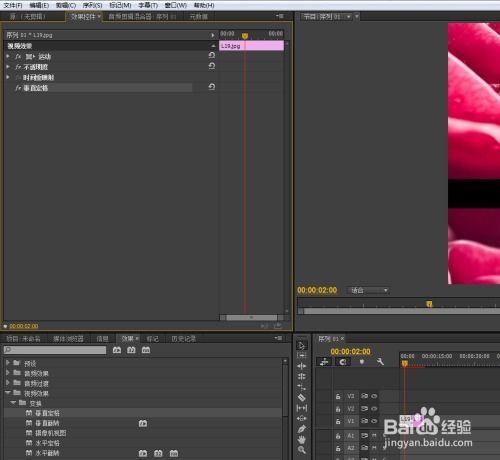Collapse the 变换 subfolder

[13, 403]
